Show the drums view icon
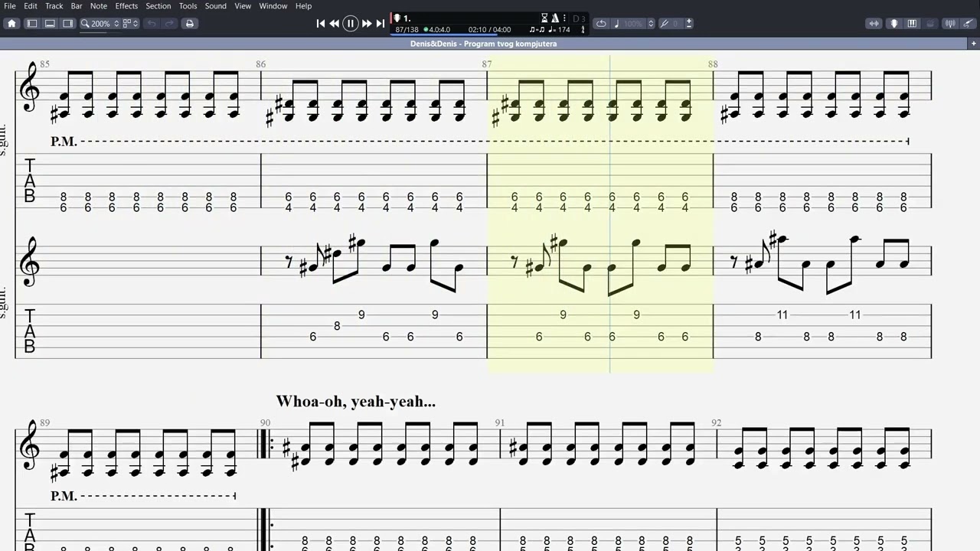 point(930,24)
